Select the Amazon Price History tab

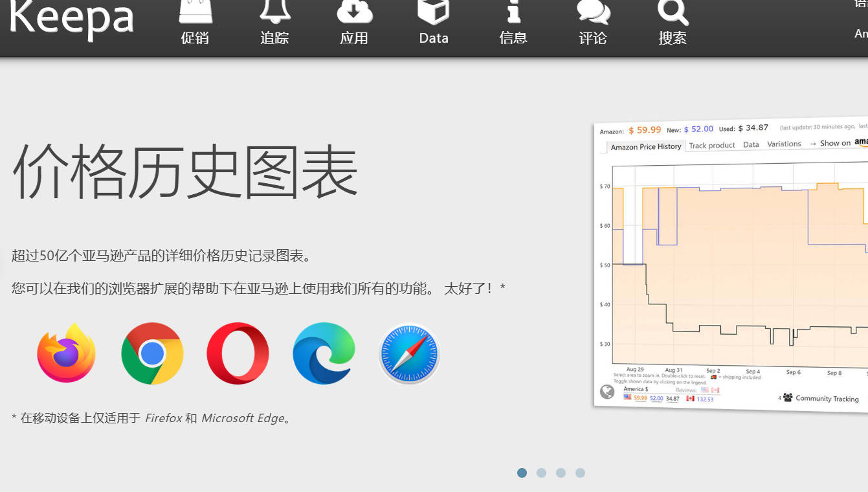click(645, 146)
